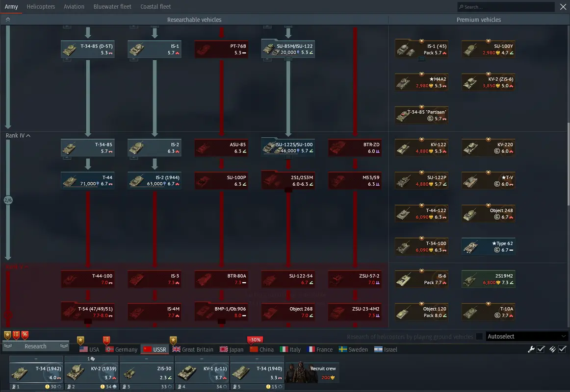Enable research of helicopters by ground vehicles

coord(479,337)
